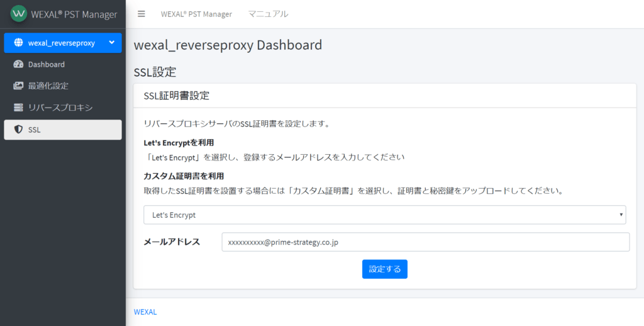644x326 pixels.
Task: Open リバースプロキシ in the sidebar
Action: (63, 108)
